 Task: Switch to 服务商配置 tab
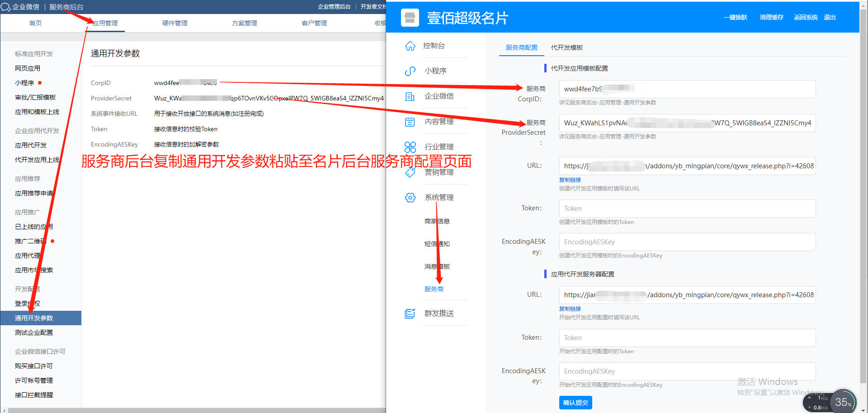click(522, 47)
